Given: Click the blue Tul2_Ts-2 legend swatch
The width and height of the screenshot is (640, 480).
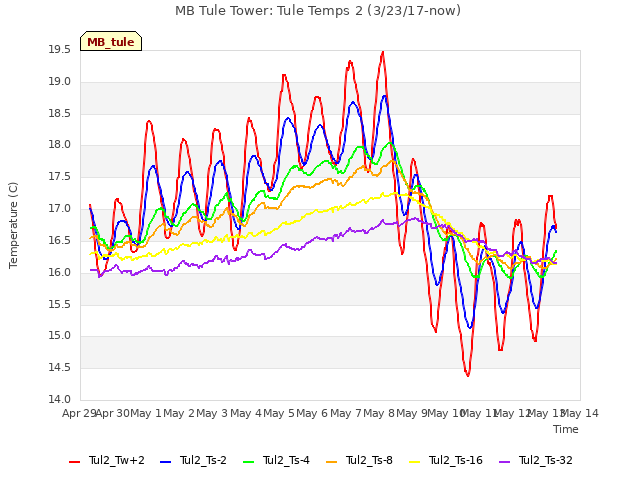Looking at the screenshot, I should (165, 461).
